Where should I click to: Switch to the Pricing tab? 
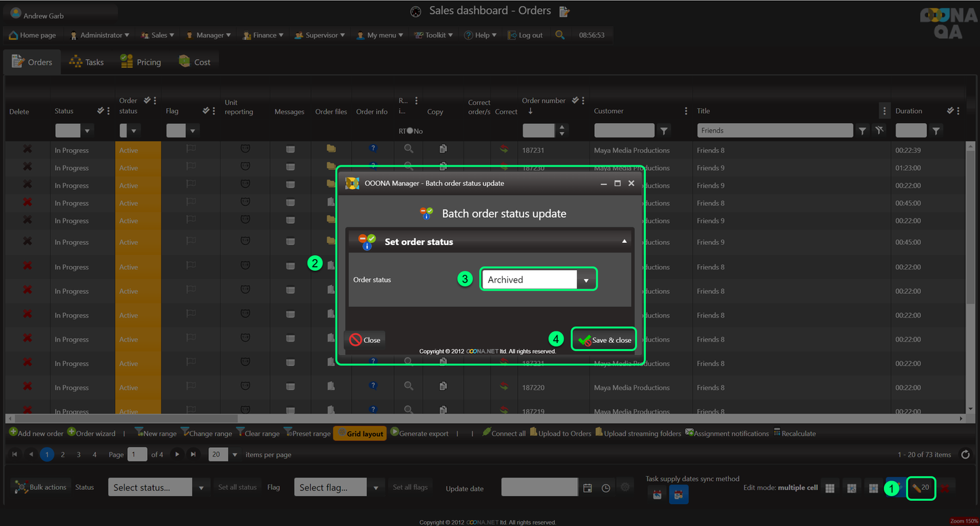point(141,62)
